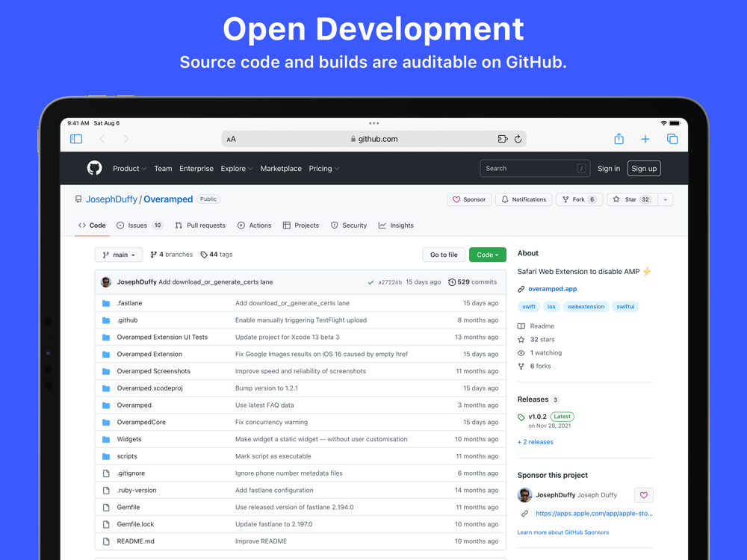Click the .gitignore file icon
The height and width of the screenshot is (560, 747).
(x=106, y=473)
